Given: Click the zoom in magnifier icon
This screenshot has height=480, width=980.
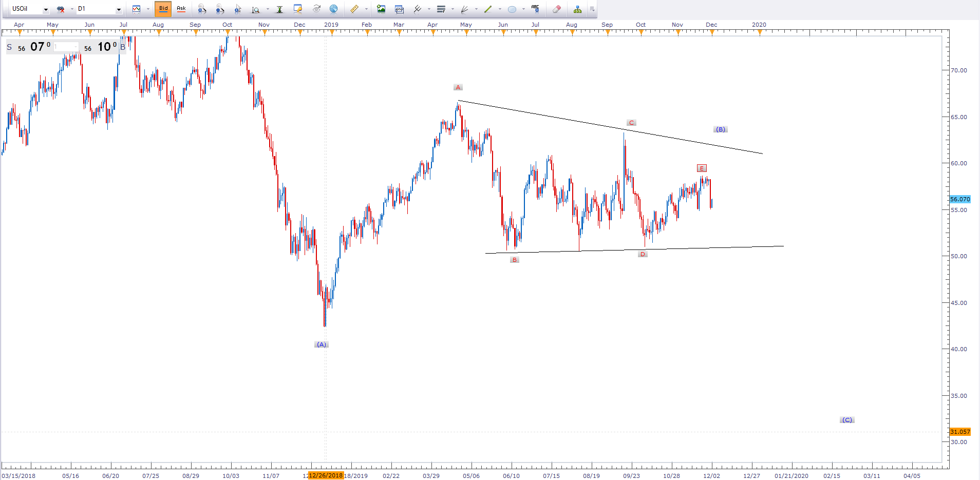Looking at the screenshot, I should [202, 9].
